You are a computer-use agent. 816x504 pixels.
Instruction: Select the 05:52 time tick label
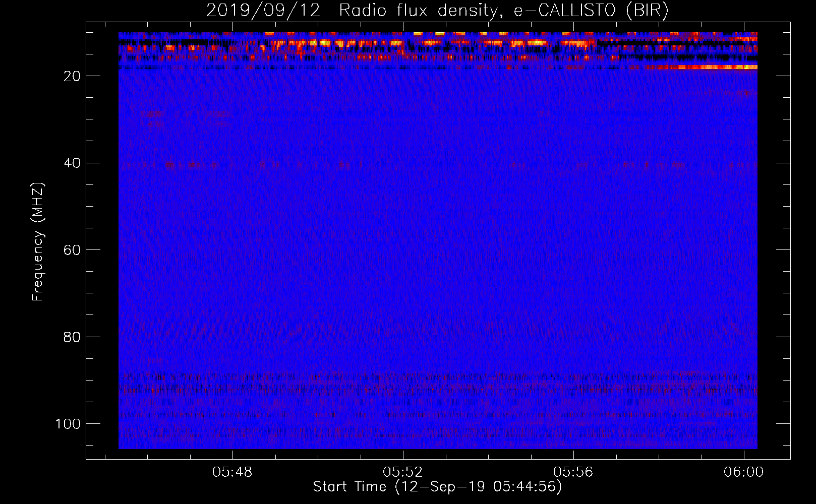coord(403,472)
